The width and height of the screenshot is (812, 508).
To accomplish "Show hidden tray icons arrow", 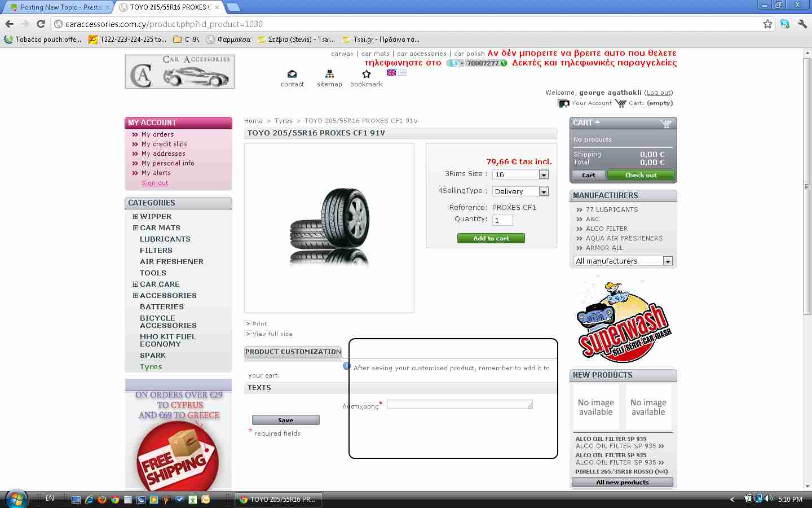I will click(732, 499).
